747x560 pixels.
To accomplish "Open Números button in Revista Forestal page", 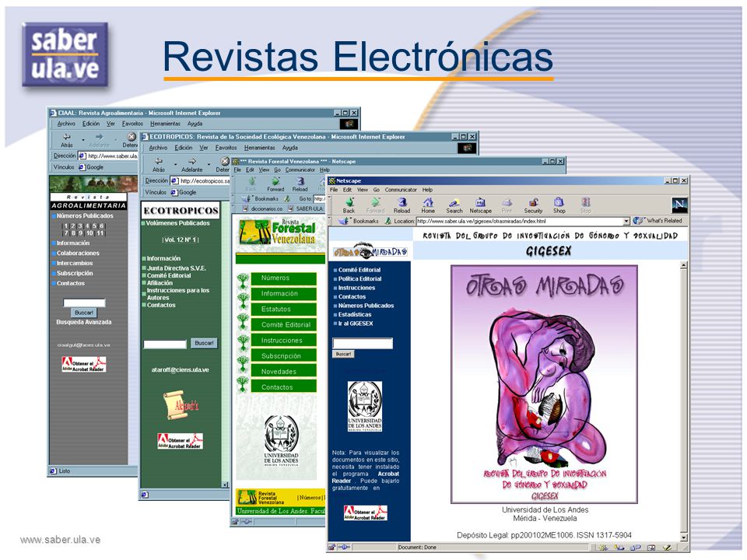I will tap(283, 278).
